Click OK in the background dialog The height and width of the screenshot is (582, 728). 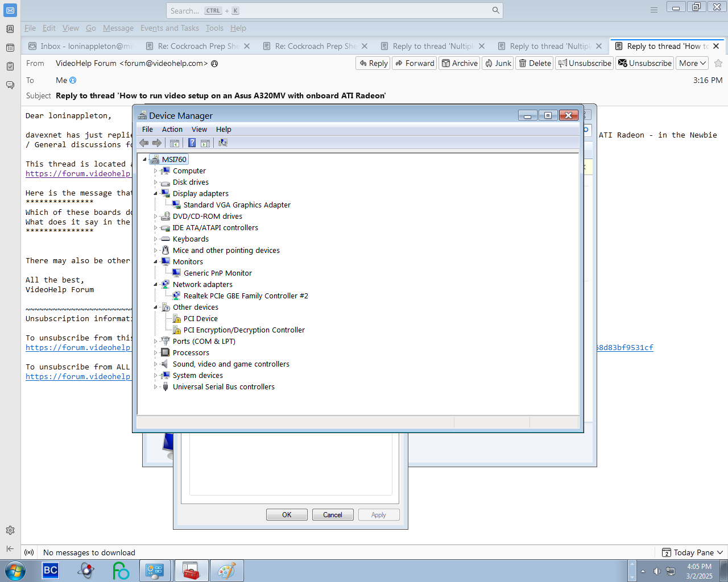pyautogui.click(x=287, y=514)
